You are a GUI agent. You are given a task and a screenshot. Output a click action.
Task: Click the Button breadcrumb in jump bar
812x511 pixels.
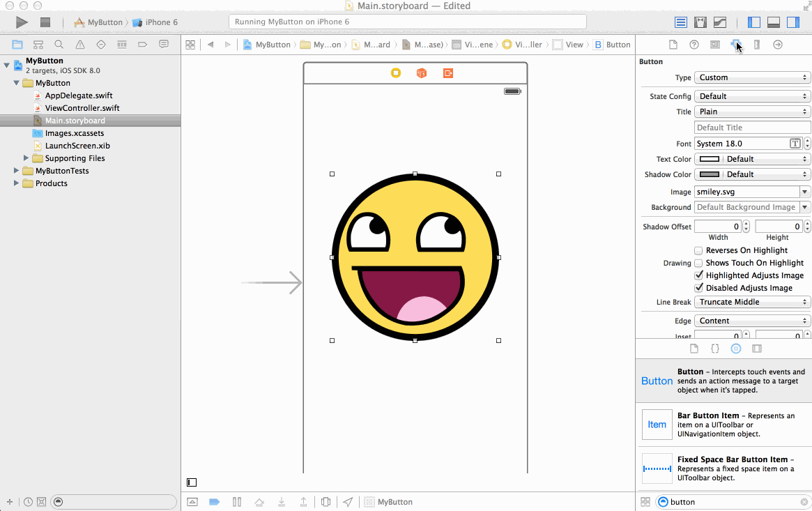[x=612, y=45]
